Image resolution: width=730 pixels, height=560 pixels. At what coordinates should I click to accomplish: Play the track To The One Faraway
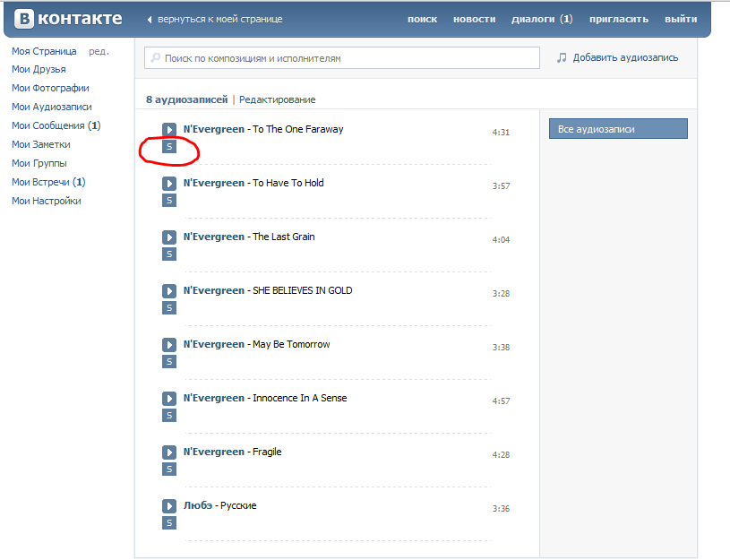click(168, 130)
